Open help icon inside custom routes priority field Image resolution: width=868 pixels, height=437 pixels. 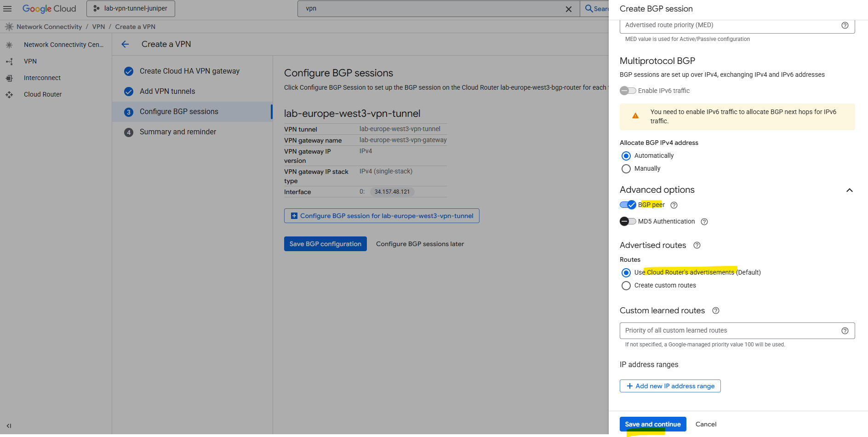tap(845, 331)
